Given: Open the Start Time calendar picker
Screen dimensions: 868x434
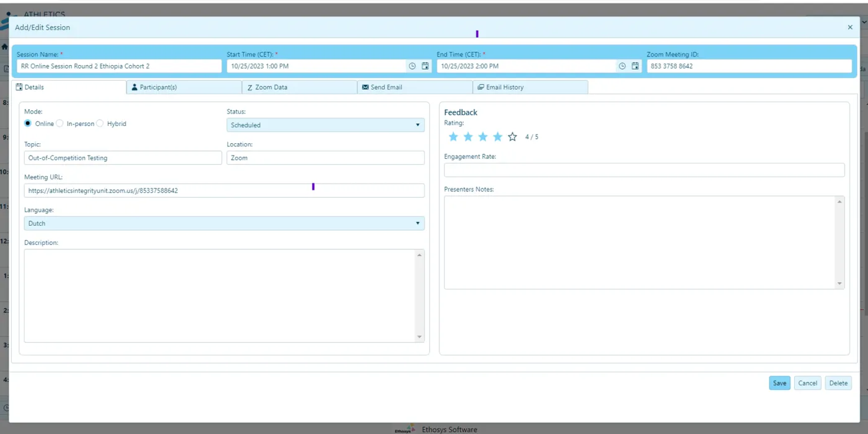Looking at the screenshot, I should pos(425,66).
